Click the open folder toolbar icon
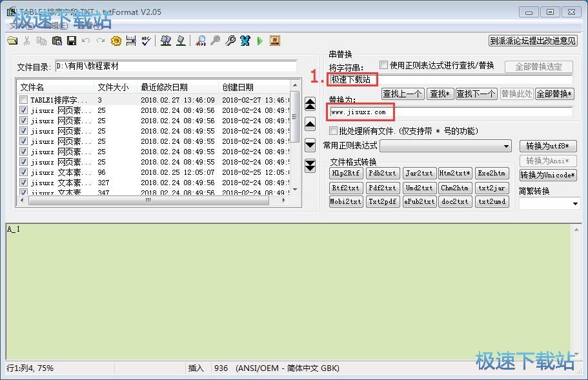Screen dimensions: 588x380 click(12, 41)
